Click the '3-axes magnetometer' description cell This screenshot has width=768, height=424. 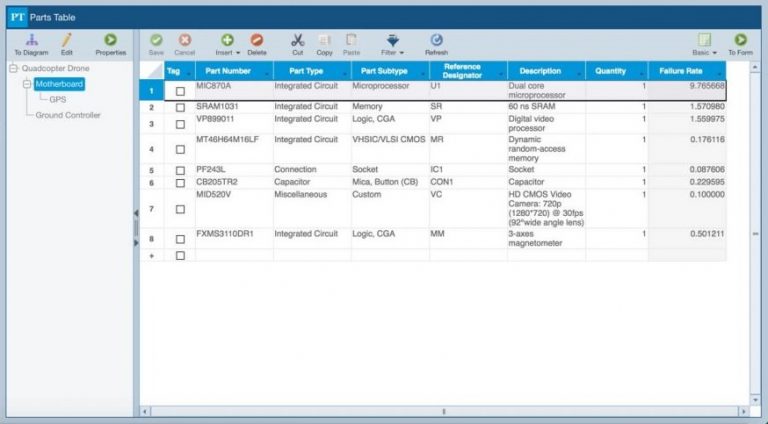(x=547, y=238)
